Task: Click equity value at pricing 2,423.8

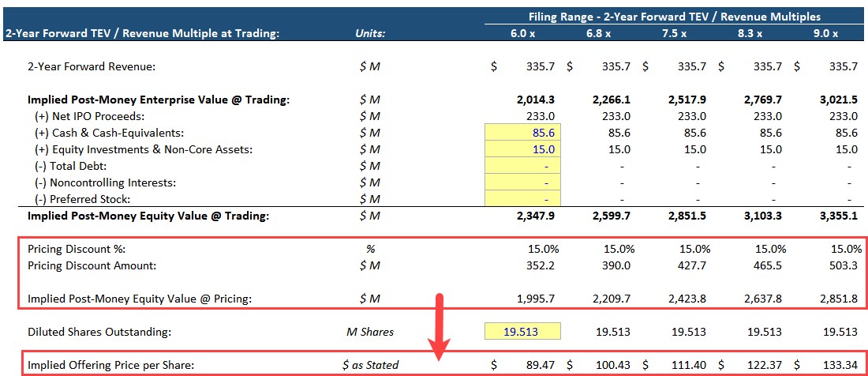Action: pos(687,299)
